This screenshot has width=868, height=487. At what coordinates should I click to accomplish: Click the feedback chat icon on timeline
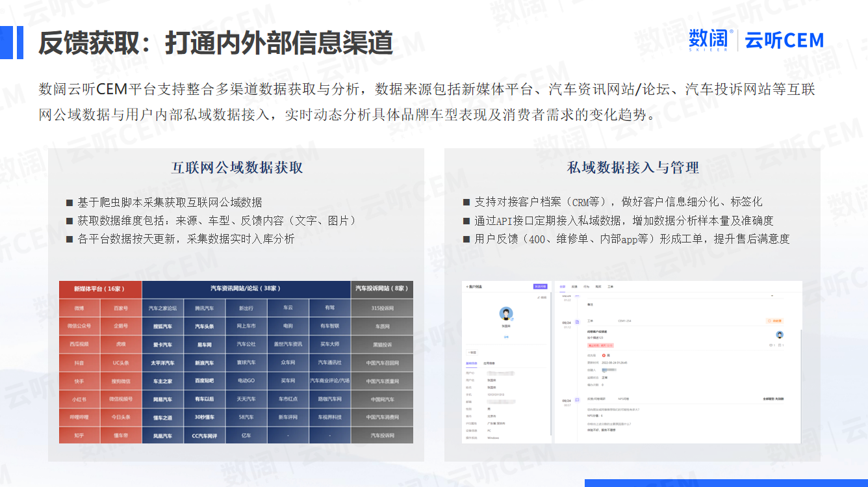578,400
